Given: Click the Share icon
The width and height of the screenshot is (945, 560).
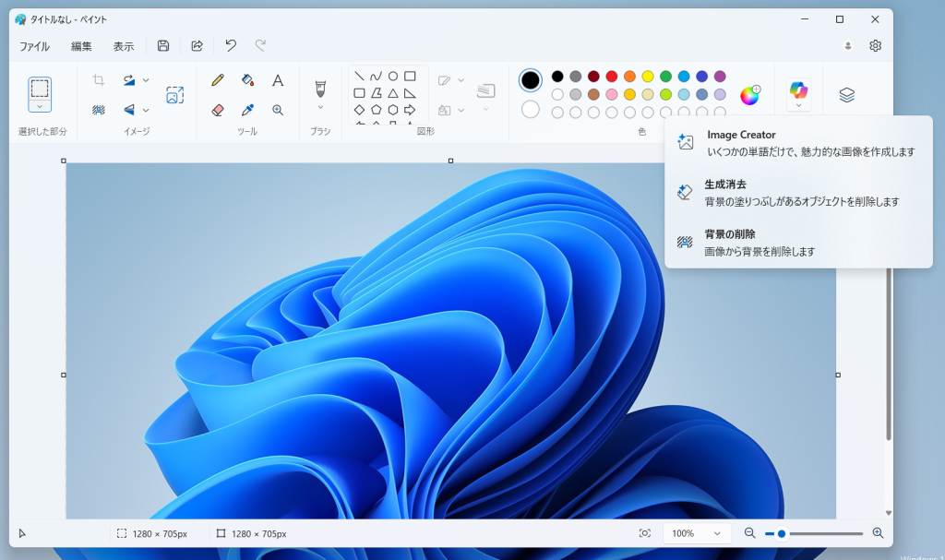Looking at the screenshot, I should pos(197,46).
